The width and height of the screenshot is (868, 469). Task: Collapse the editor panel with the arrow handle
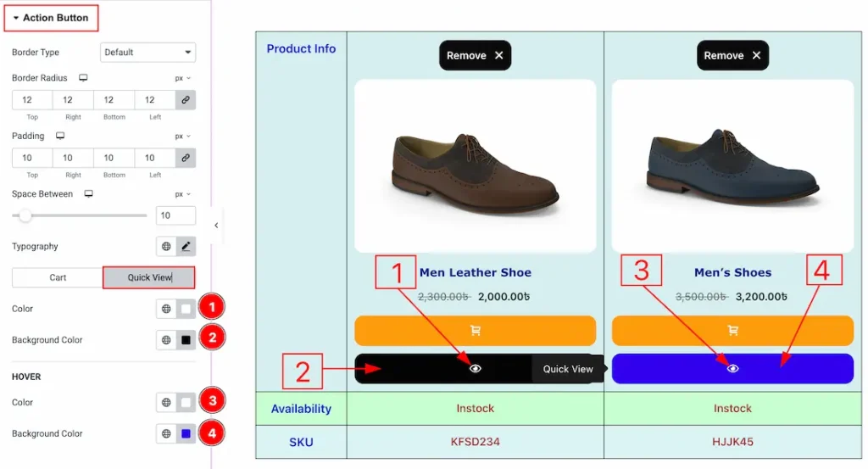tap(216, 226)
